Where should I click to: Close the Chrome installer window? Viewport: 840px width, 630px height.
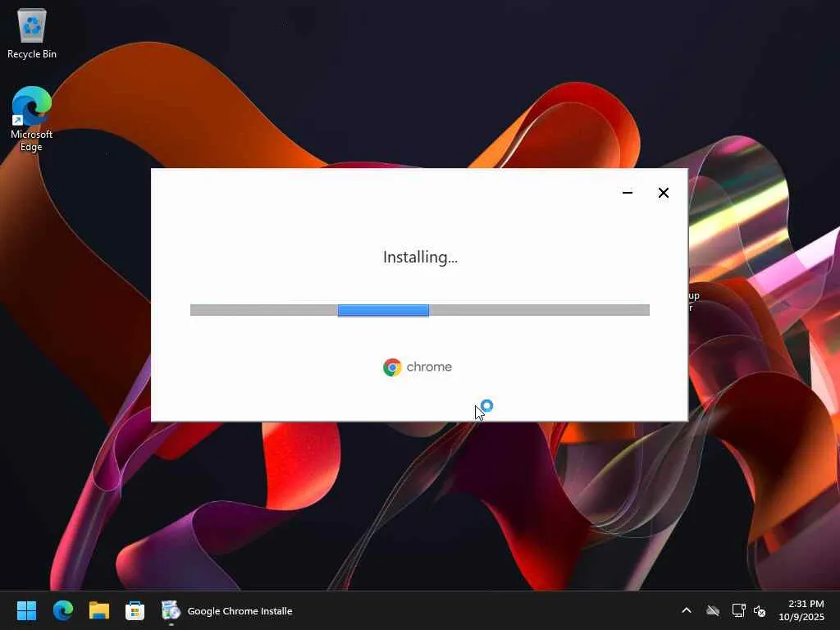coord(663,193)
